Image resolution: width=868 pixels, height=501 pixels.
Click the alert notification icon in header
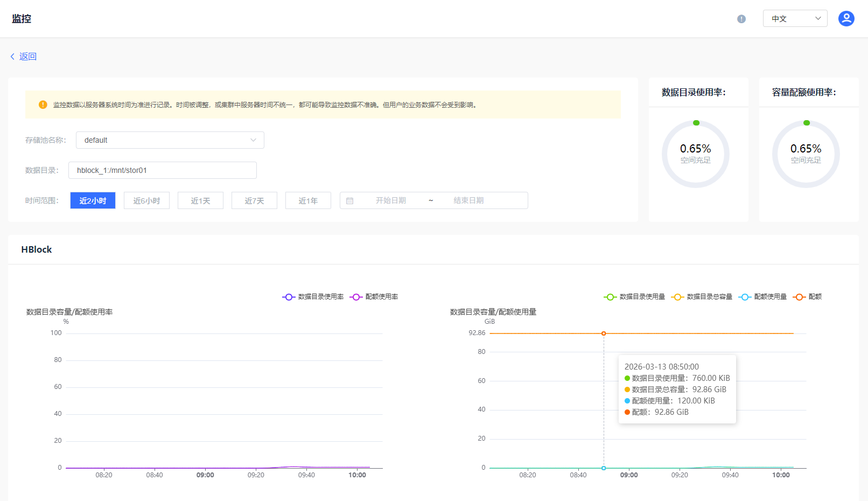pyautogui.click(x=741, y=19)
